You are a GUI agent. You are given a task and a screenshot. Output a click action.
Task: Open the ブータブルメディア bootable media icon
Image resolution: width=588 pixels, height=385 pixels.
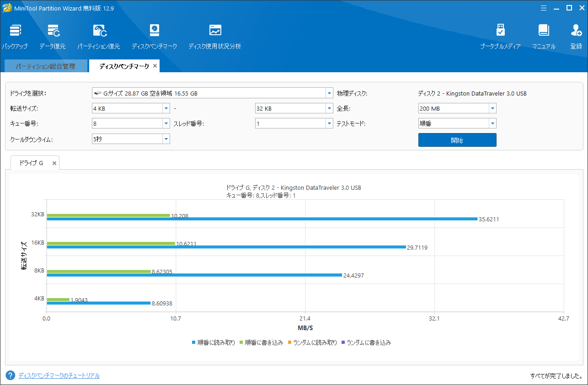click(x=500, y=31)
